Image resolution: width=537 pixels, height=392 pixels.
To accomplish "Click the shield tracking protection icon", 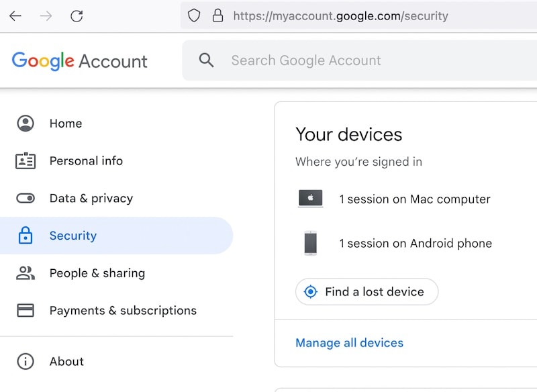I will pyautogui.click(x=194, y=15).
